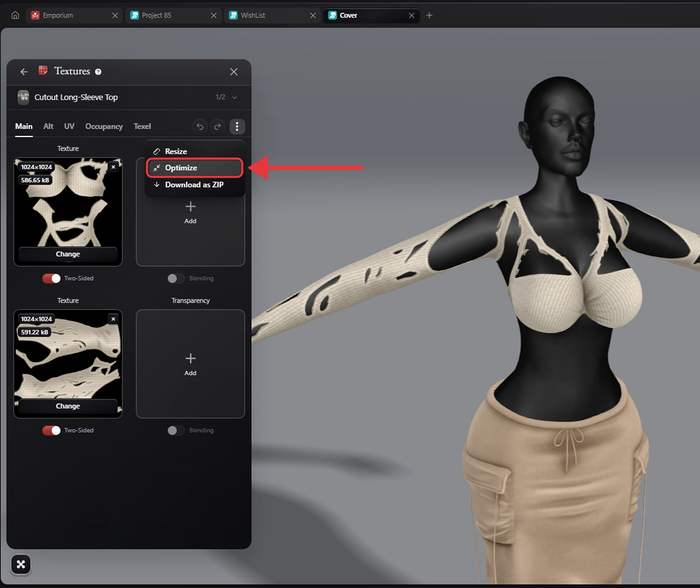Viewport: 700px width, 588px height.
Task: Choose Optimize in the dropdown menu
Action: point(195,168)
